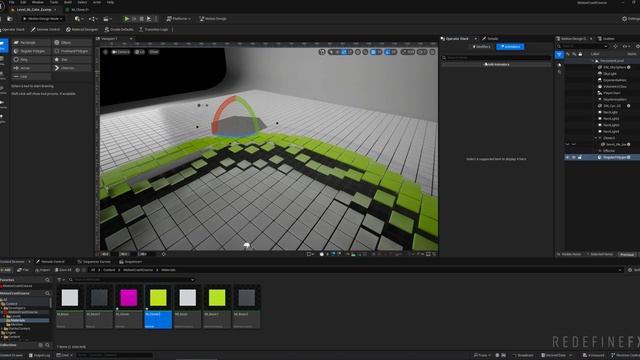
Task: Toggle visibility of RegularPolygon row
Action: pyautogui.click(x=567, y=157)
